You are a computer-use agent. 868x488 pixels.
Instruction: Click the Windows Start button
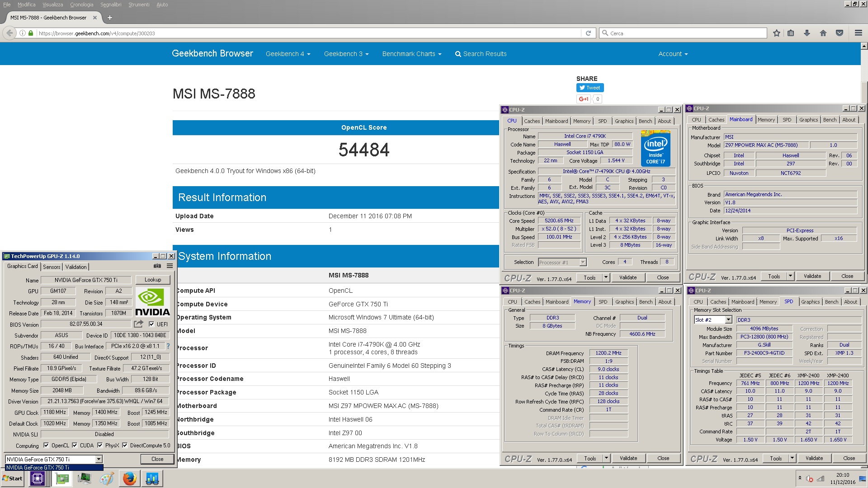coord(13,478)
